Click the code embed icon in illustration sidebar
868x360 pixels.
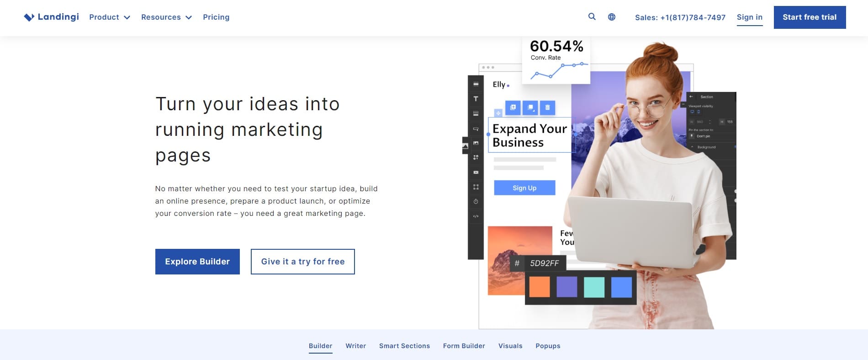coord(476,216)
